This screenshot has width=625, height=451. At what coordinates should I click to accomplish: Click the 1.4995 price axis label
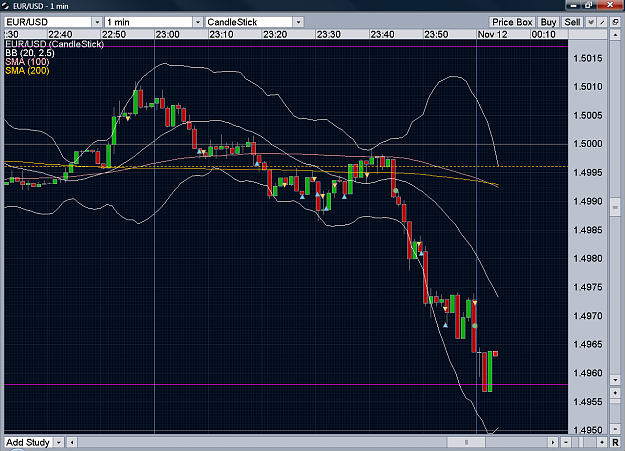(588, 173)
